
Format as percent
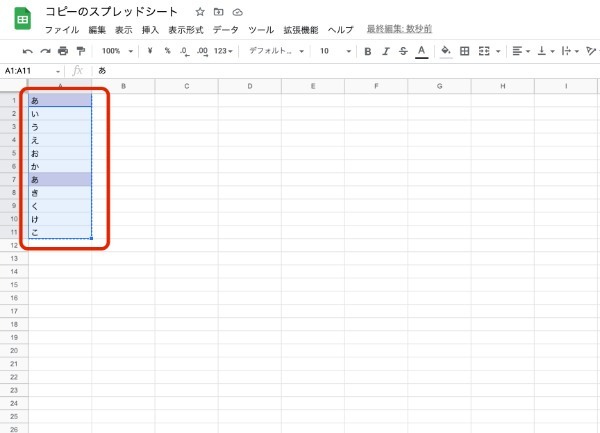pos(168,50)
